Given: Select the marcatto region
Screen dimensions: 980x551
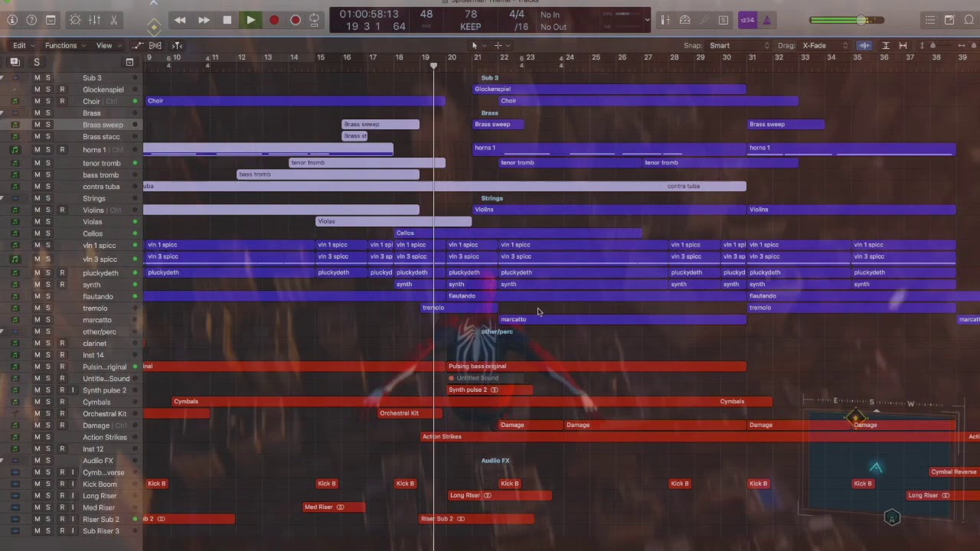Looking at the screenshot, I should (622, 319).
